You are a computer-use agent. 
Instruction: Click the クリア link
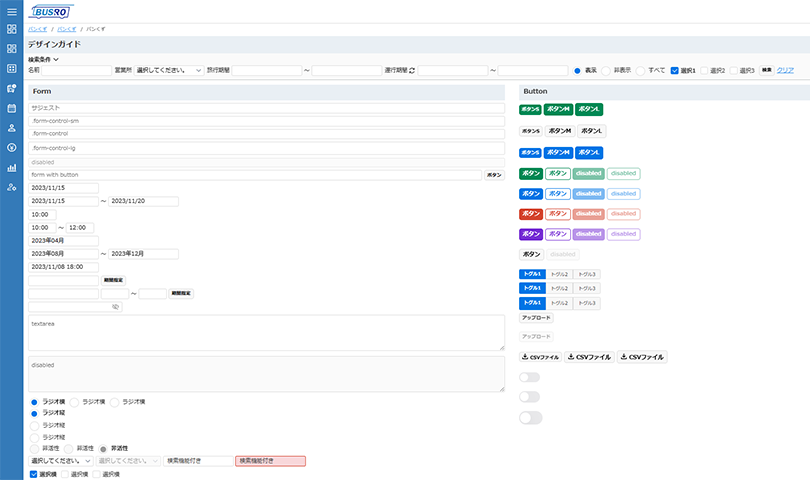pos(785,71)
